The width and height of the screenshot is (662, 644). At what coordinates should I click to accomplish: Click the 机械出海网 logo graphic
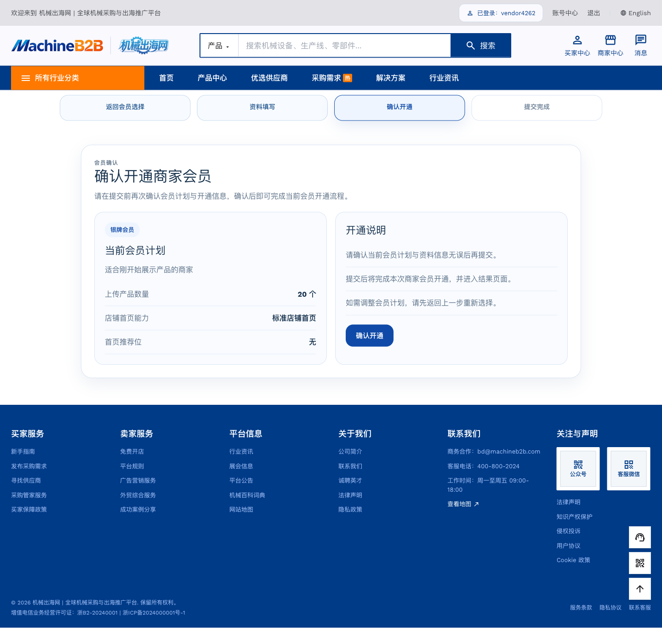143,46
